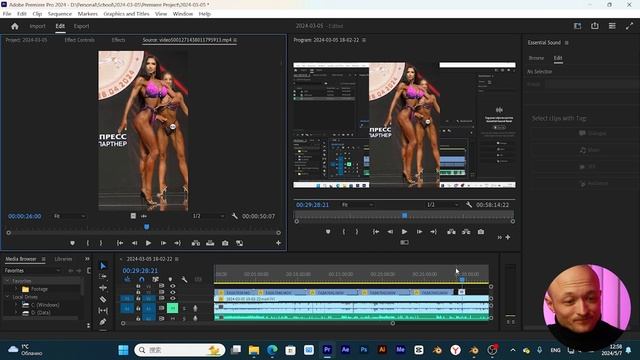Toggle comparison view in Source monitor
Viewport: 640px width, 360px height.
coord(239,243)
